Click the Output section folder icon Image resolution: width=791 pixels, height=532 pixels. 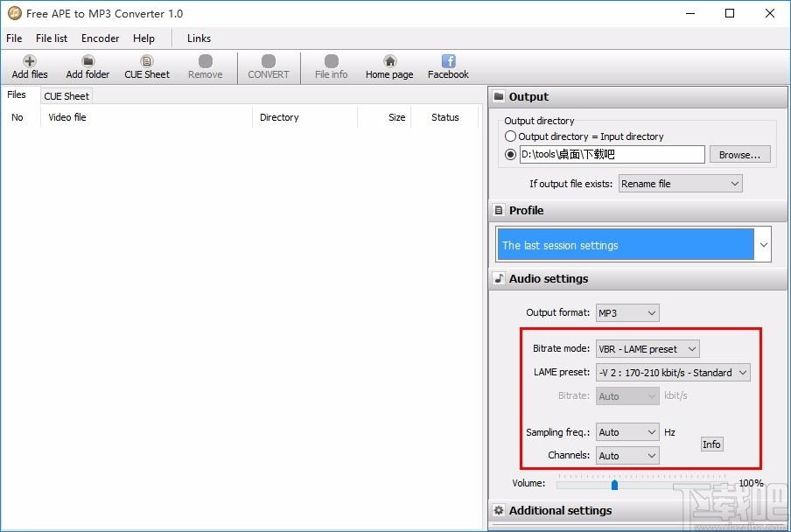(x=499, y=96)
